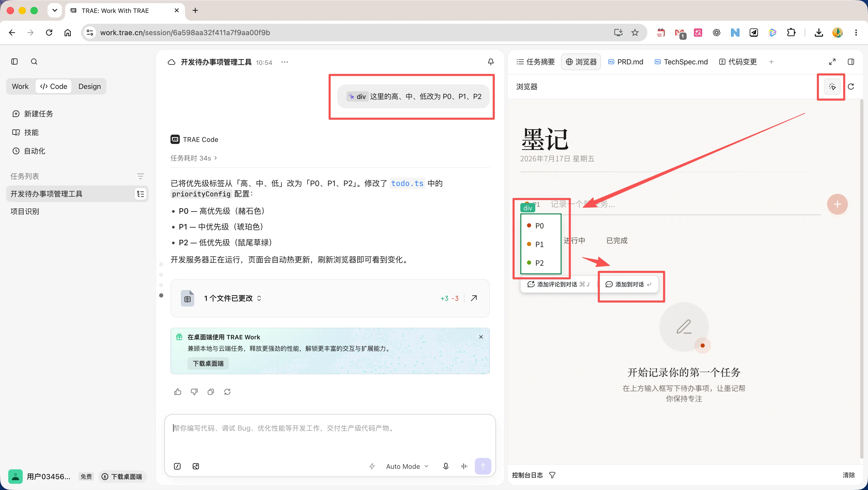Add a new panel tab with plus icon
The width and height of the screenshot is (868, 490).
click(771, 62)
